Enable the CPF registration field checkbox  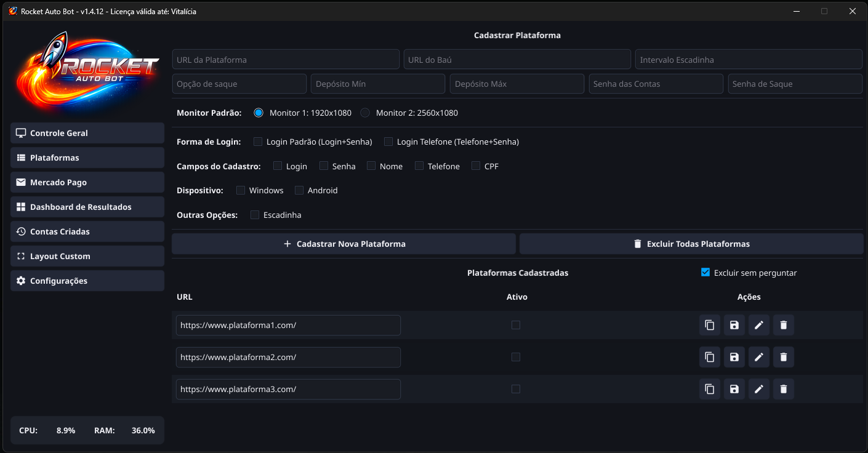pyautogui.click(x=476, y=166)
